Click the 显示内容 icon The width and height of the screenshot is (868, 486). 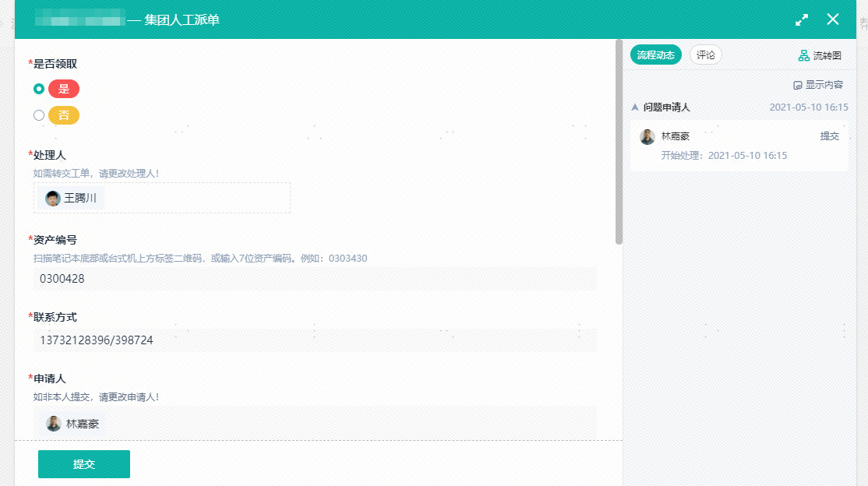point(797,85)
